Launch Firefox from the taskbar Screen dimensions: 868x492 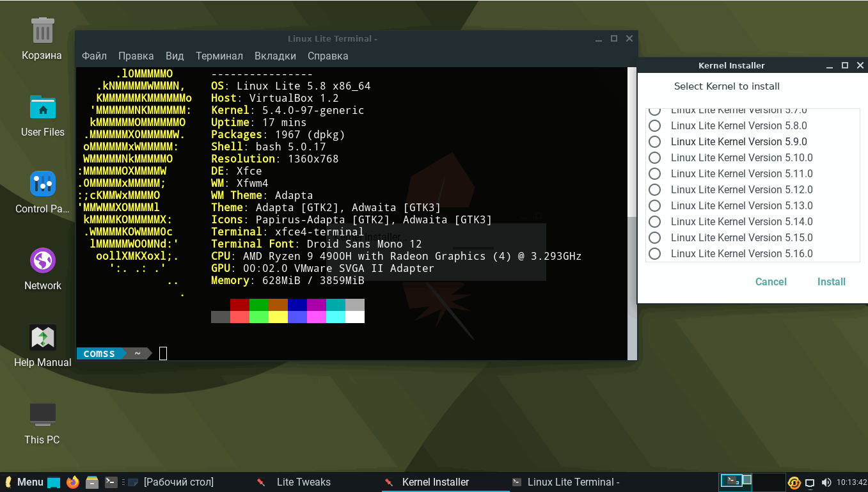(73, 482)
